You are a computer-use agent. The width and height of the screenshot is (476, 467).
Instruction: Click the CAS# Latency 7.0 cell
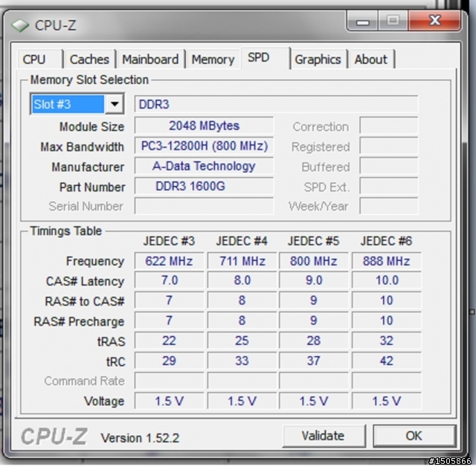click(x=169, y=280)
